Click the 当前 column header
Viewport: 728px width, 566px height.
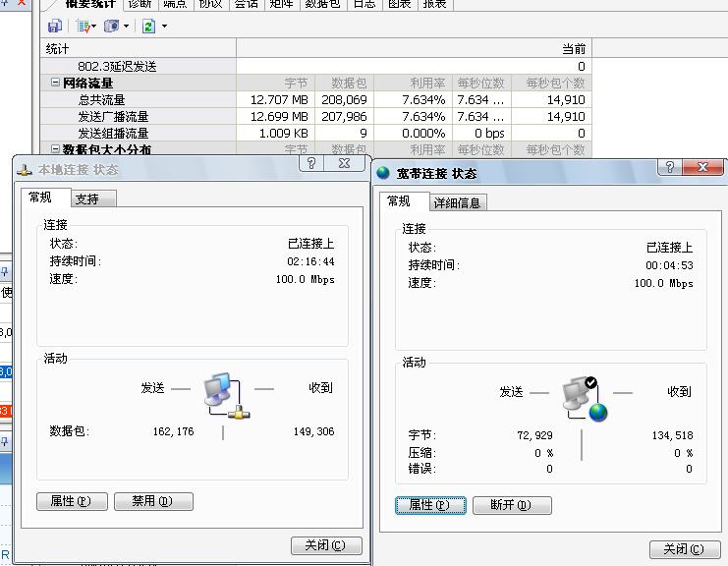coord(415,49)
